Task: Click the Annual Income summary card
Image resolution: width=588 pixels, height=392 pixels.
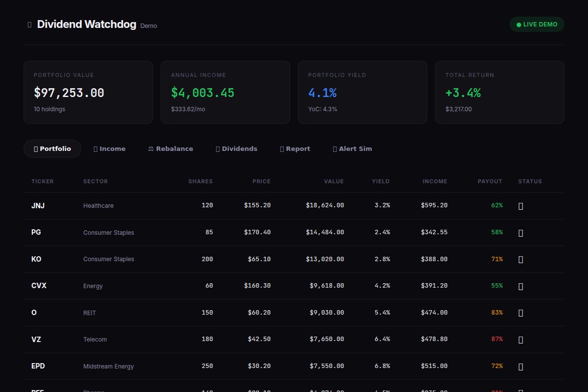Action: [225, 92]
